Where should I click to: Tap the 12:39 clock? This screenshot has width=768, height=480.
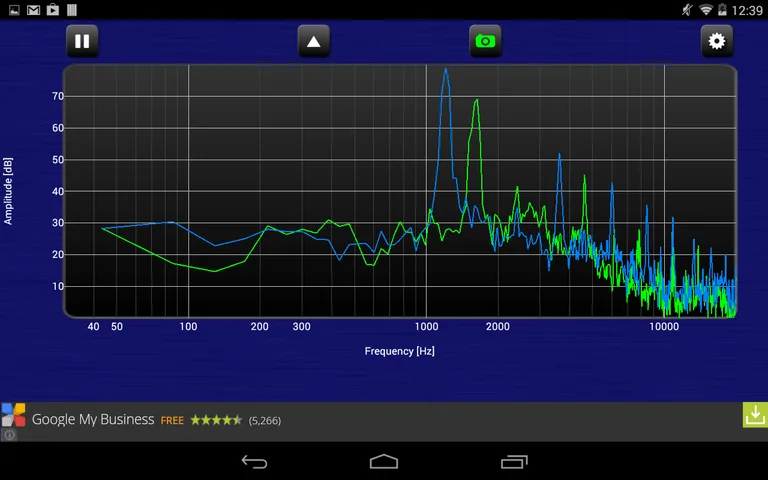tap(746, 10)
